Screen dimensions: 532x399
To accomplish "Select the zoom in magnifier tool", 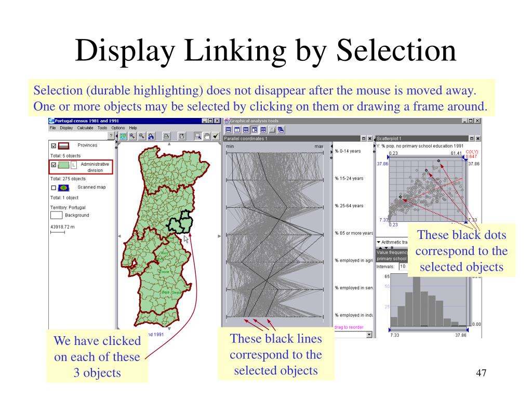I will 132,136.
